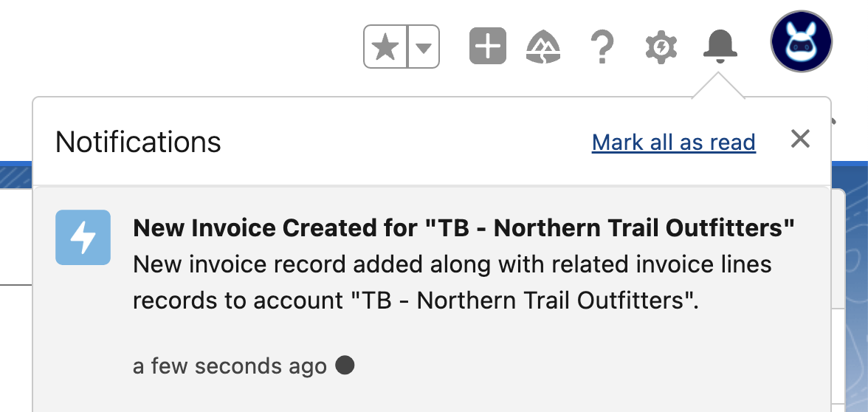The image size is (868, 412).
Task: Click the lightning bolt notification icon
Action: (x=83, y=238)
